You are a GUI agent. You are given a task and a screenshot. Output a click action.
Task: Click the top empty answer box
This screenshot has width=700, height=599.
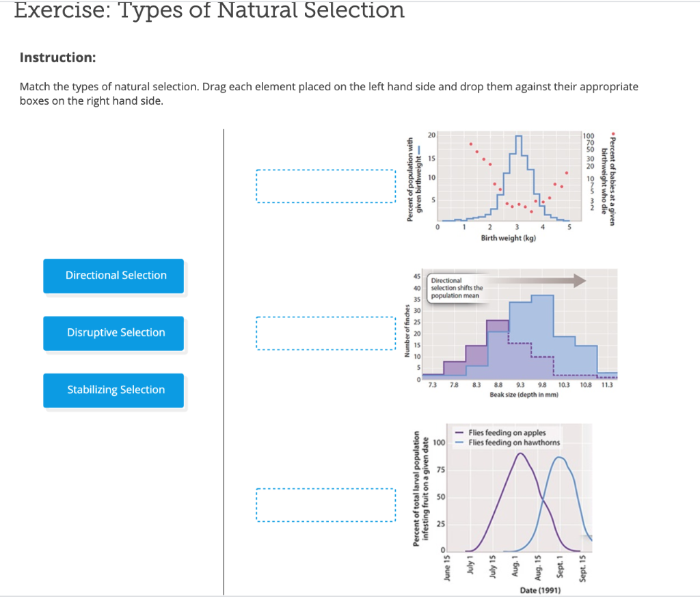point(325,185)
